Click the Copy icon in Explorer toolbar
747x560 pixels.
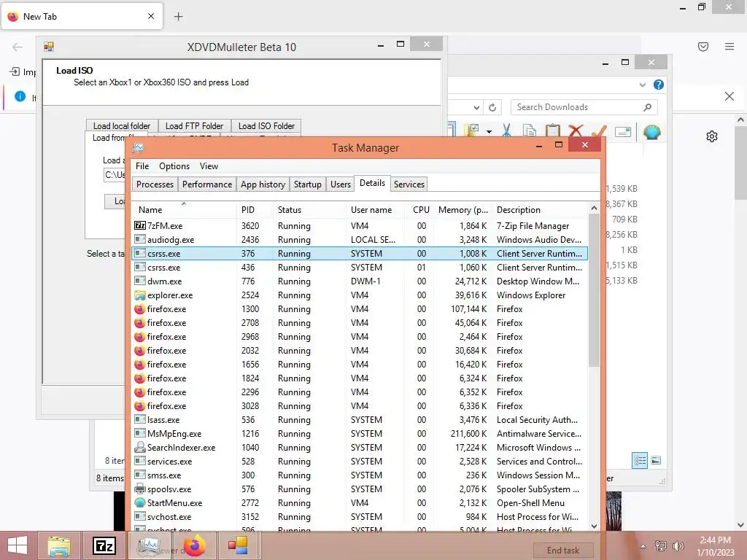(529, 131)
